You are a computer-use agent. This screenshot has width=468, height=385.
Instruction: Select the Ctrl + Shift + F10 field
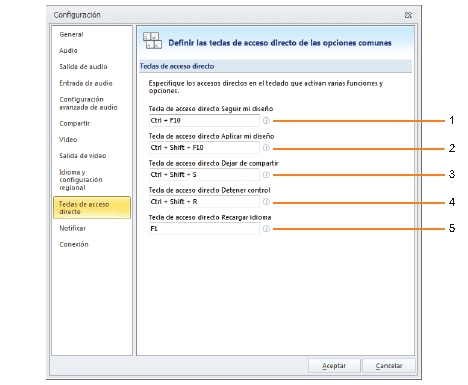pyautogui.click(x=204, y=148)
